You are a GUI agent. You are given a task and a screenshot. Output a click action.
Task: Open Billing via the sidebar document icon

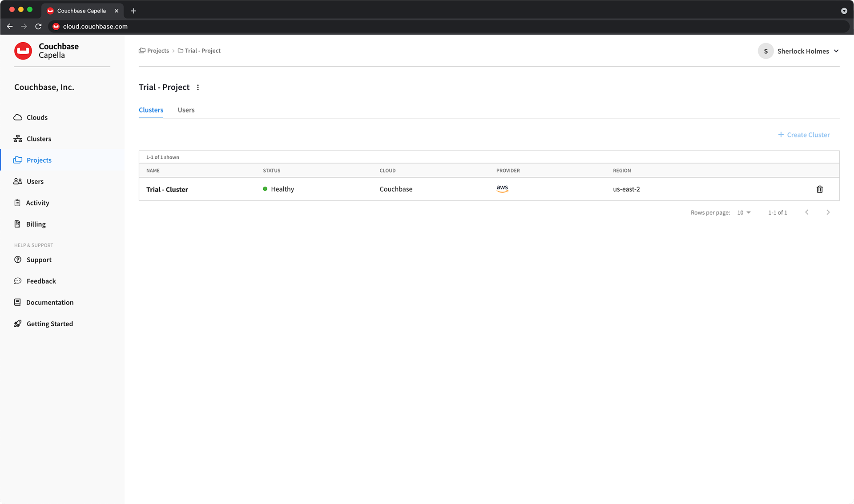[17, 224]
